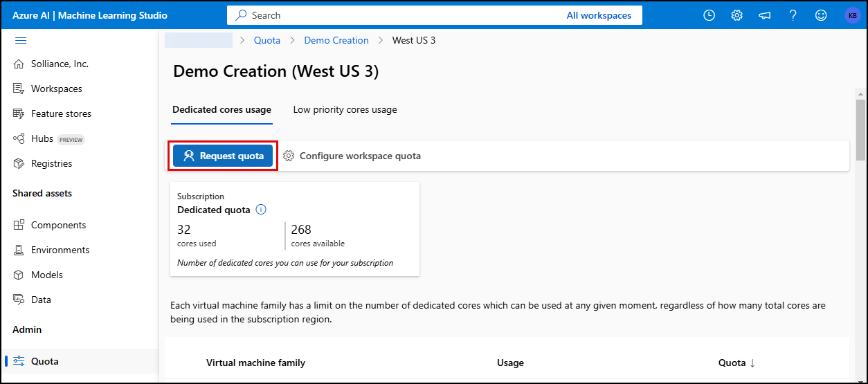Click the Quota breadcrumb link
868x384 pixels.
pyautogui.click(x=267, y=40)
